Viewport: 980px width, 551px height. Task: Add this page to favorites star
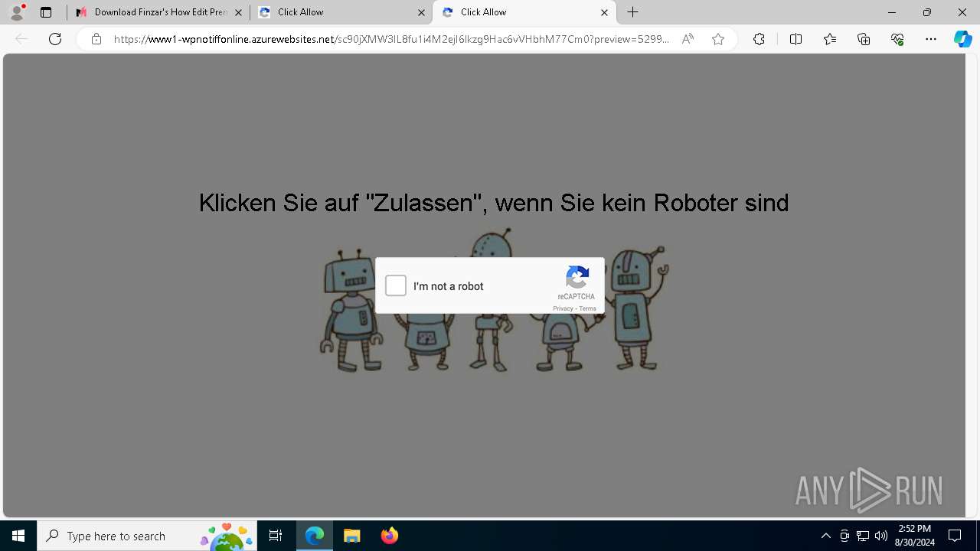[x=718, y=39]
